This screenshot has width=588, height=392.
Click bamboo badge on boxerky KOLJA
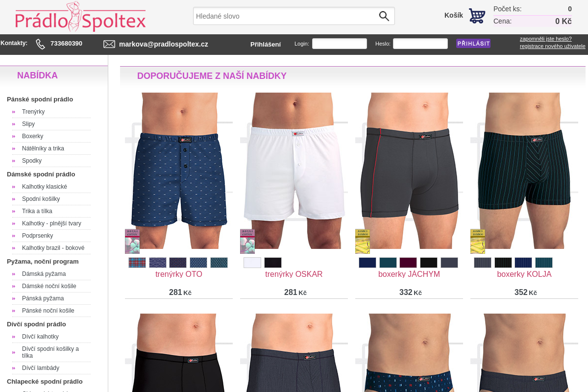(x=478, y=241)
